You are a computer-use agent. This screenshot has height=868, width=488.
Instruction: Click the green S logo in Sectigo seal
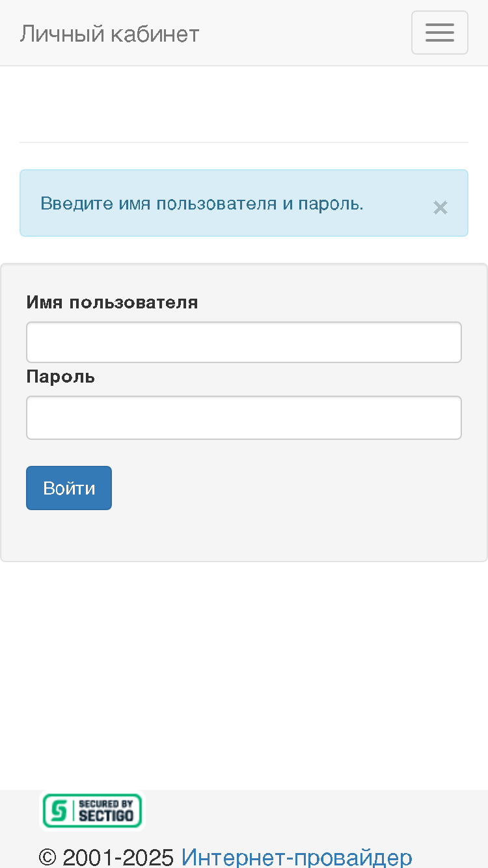59,811
